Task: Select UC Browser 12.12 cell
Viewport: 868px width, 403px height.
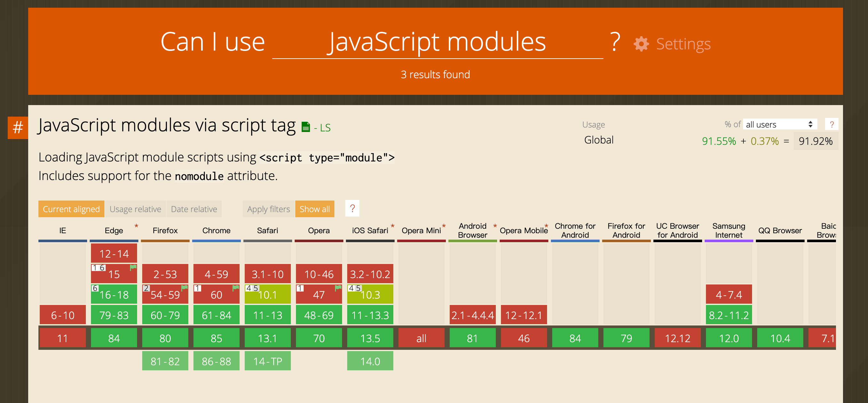Action: point(678,338)
